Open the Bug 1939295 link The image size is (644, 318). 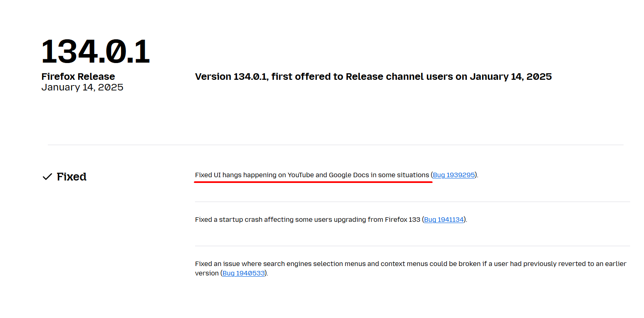click(454, 175)
